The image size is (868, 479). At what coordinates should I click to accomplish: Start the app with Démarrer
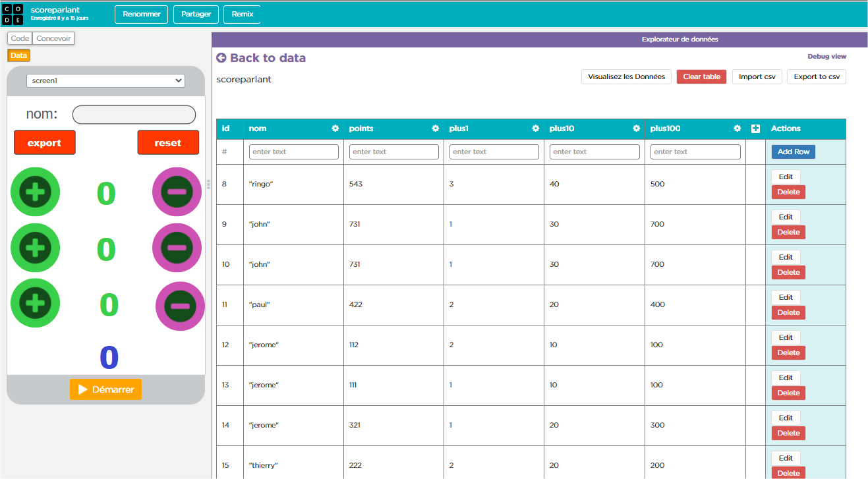tap(105, 389)
